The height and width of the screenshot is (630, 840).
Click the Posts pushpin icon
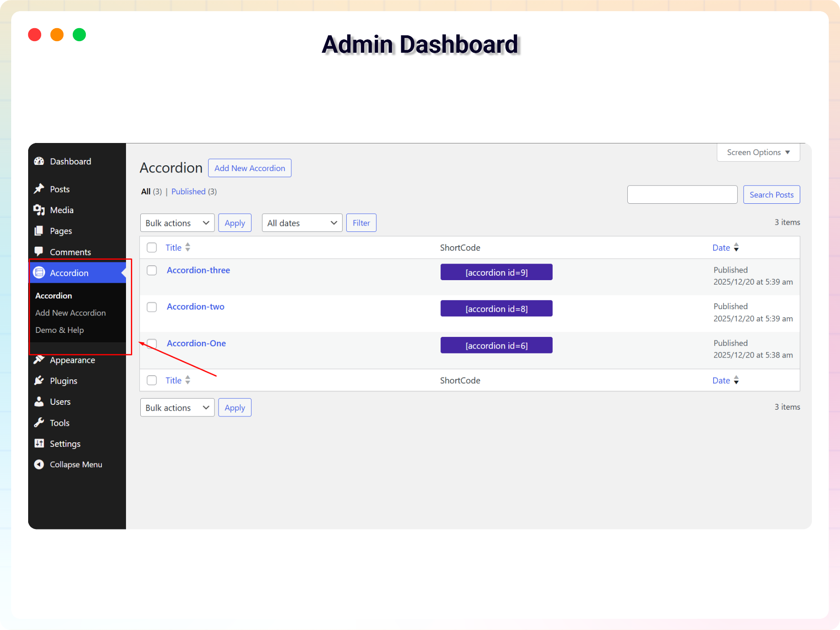[x=39, y=189]
